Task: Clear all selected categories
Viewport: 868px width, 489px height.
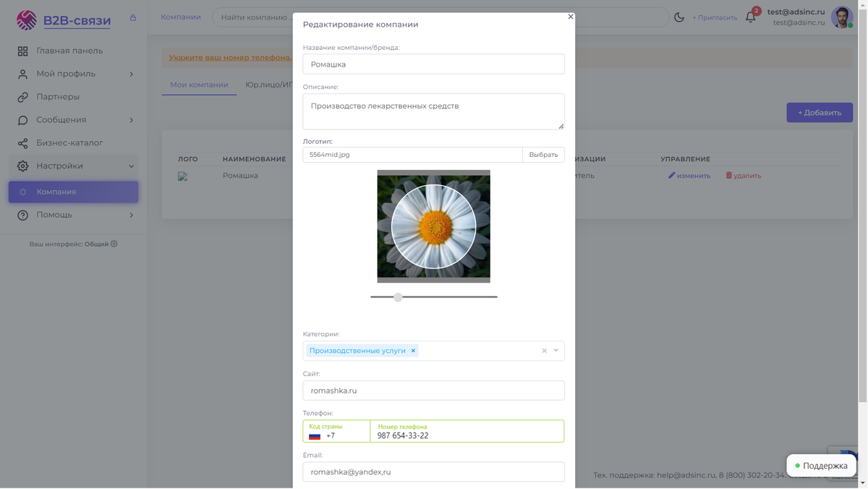Action: click(545, 351)
